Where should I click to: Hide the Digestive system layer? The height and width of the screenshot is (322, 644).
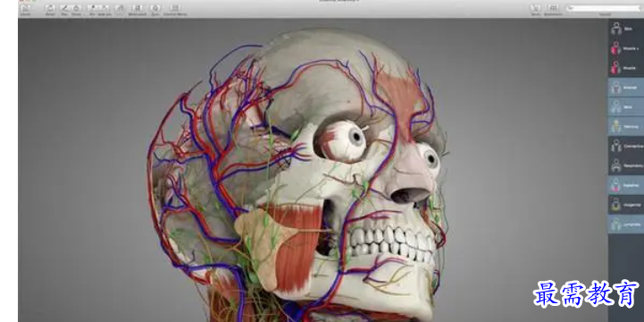coord(626,185)
